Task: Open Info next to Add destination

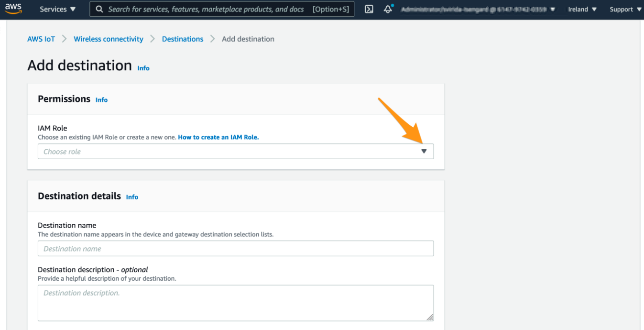Action: (143, 68)
